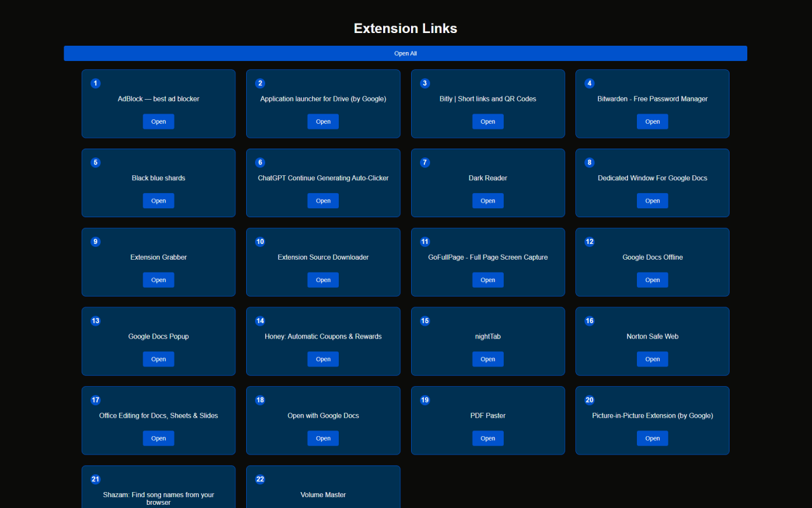The image size is (812, 508).
Task: Click the number badge on the AdBlock card
Action: coord(95,83)
